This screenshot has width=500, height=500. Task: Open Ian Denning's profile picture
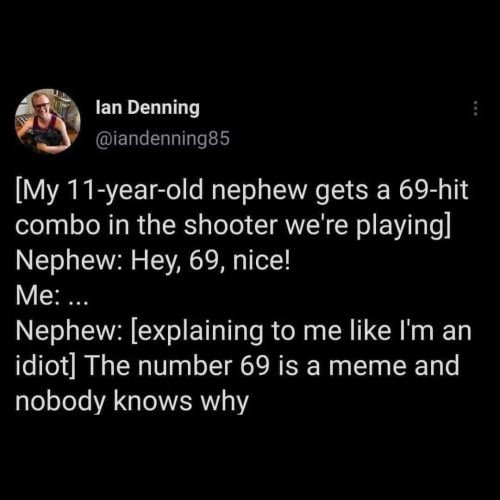point(48,121)
